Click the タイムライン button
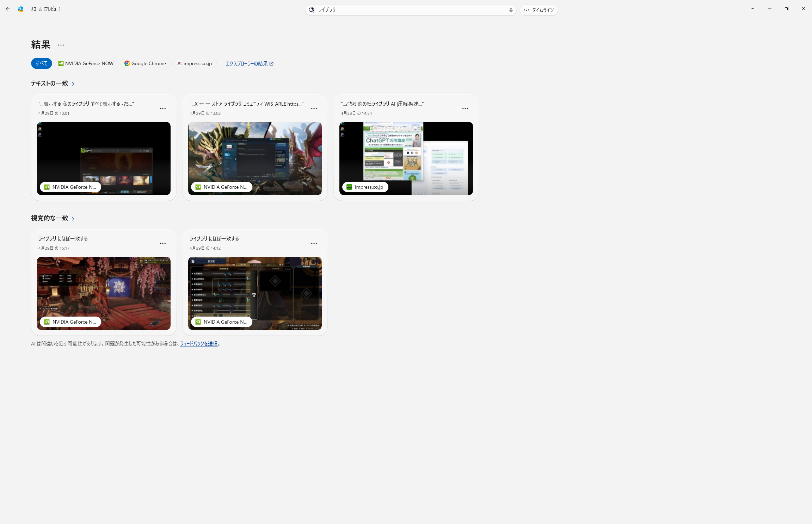This screenshot has width=812, height=524. point(539,10)
